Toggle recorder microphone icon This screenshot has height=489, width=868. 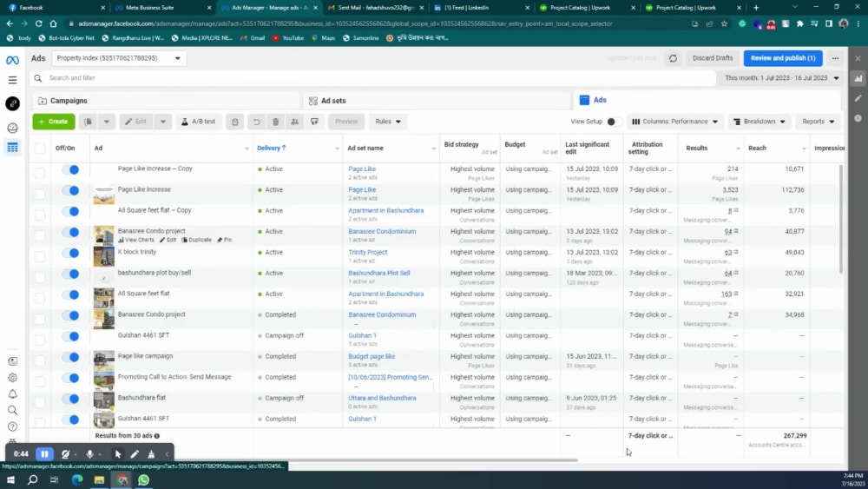pos(89,454)
